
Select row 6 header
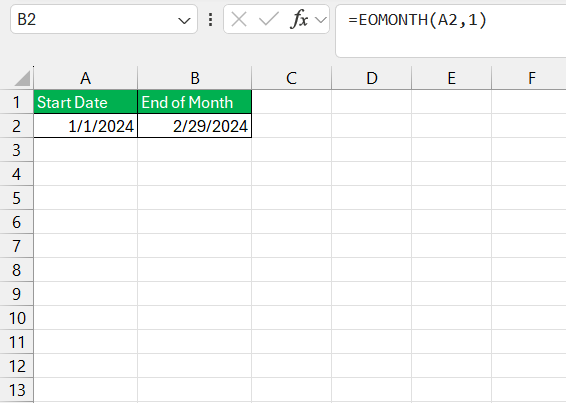[17, 222]
